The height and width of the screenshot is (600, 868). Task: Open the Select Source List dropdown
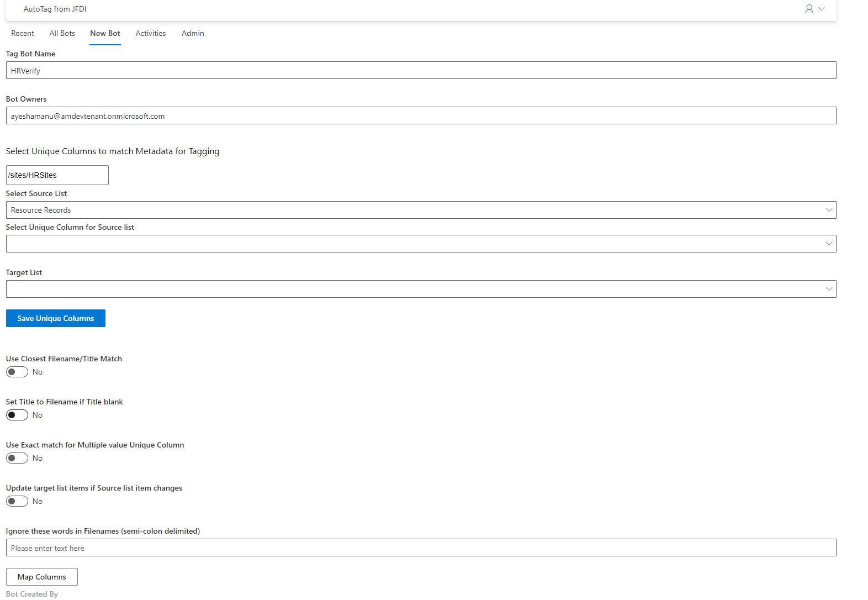(421, 210)
